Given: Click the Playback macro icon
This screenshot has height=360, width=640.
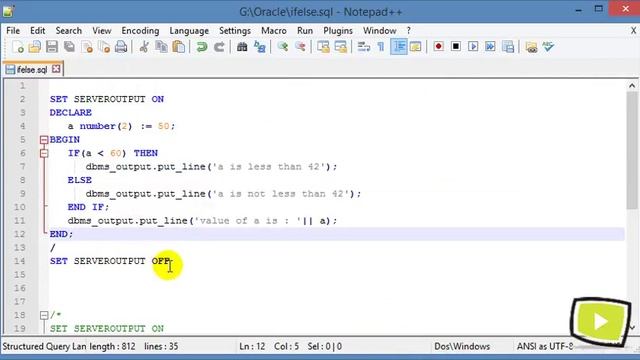Looking at the screenshot, I should (x=473, y=47).
